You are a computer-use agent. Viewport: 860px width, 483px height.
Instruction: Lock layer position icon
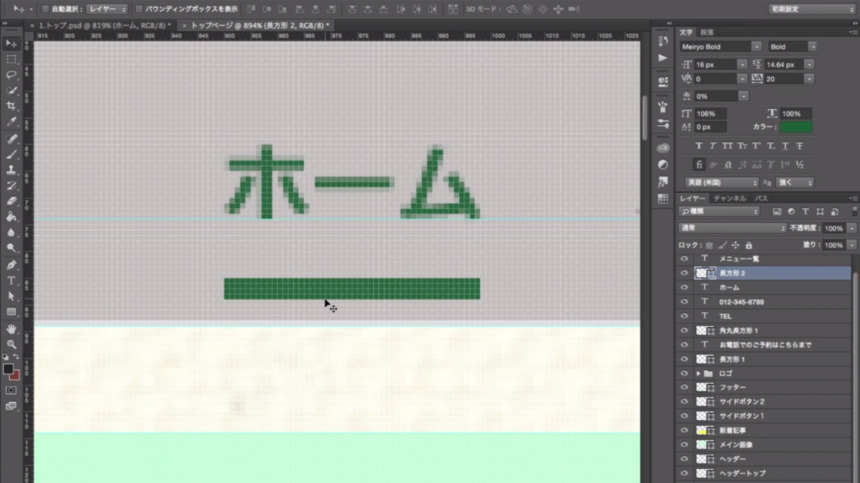click(x=735, y=246)
